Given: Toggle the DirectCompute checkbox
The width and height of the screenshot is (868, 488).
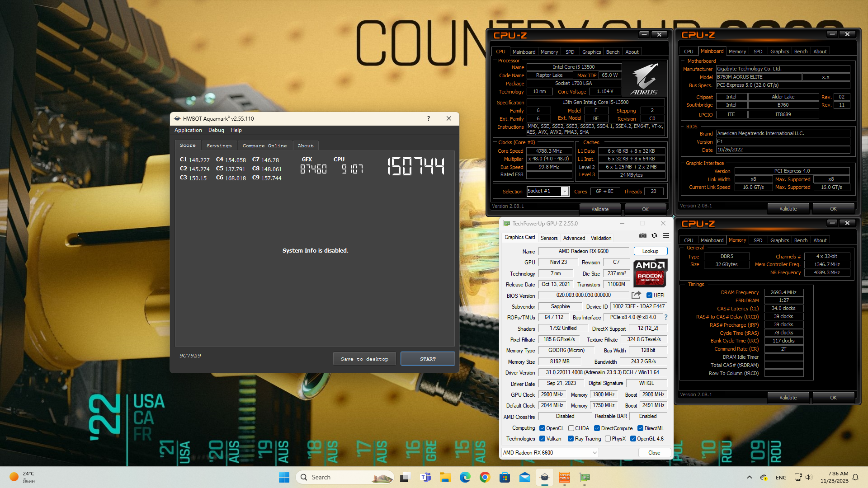Looking at the screenshot, I should [597, 428].
